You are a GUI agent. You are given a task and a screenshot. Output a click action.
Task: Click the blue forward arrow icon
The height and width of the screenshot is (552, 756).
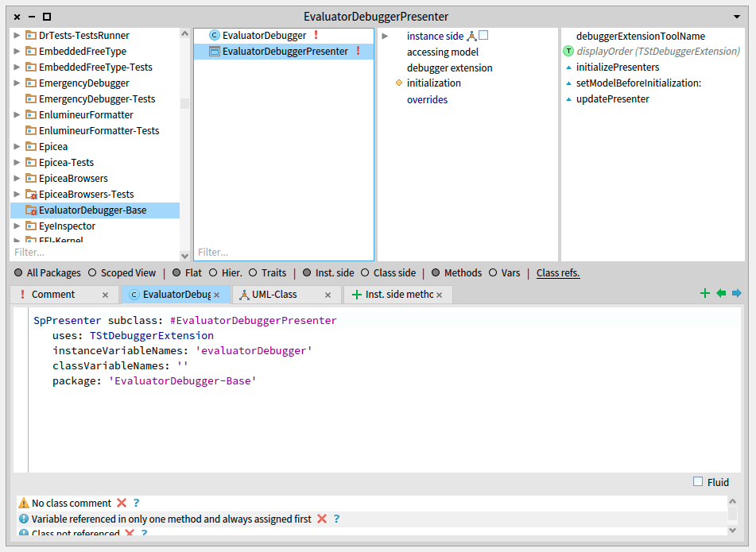click(737, 294)
